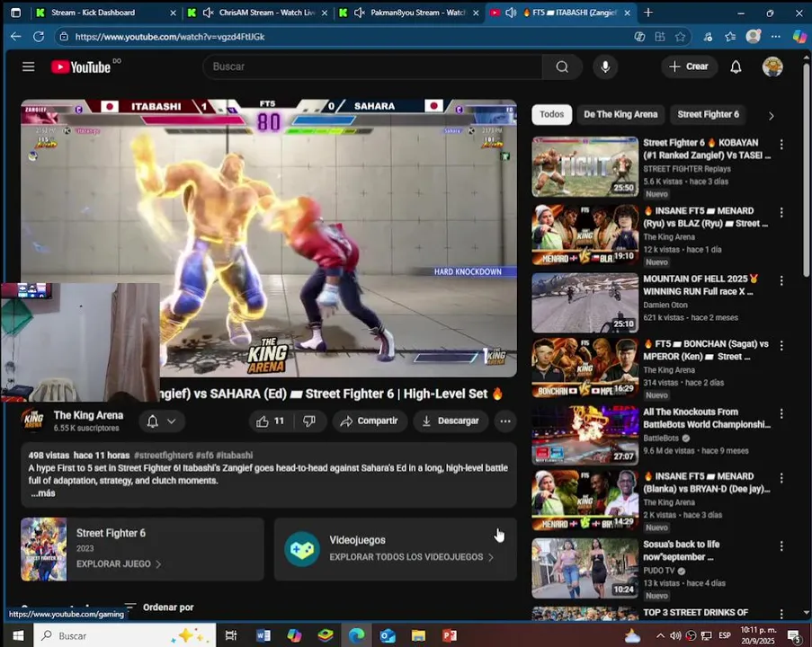Open Copilot sidebar icon in Edge
Image resolution: width=812 pixels, height=647 pixels.
[x=799, y=37]
